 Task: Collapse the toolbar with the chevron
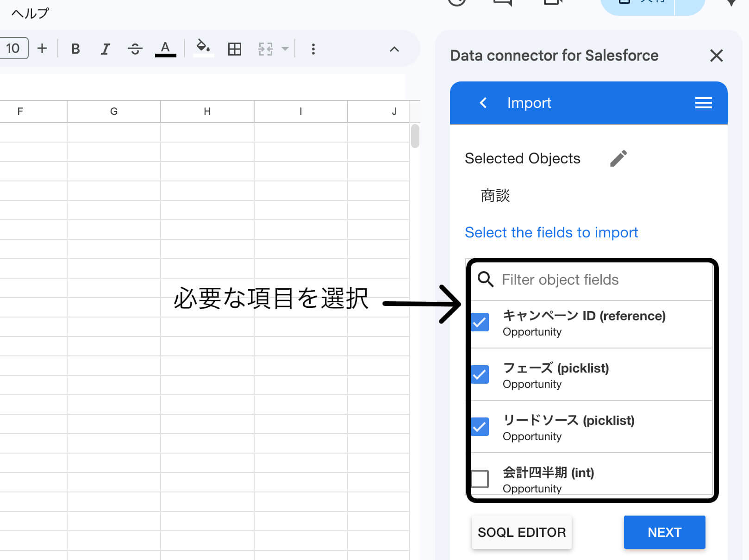point(394,49)
